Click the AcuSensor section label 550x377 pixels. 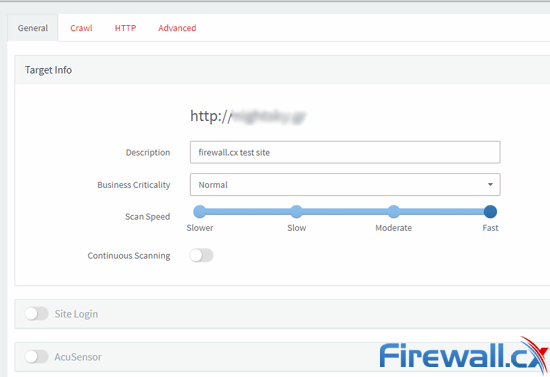(x=78, y=357)
